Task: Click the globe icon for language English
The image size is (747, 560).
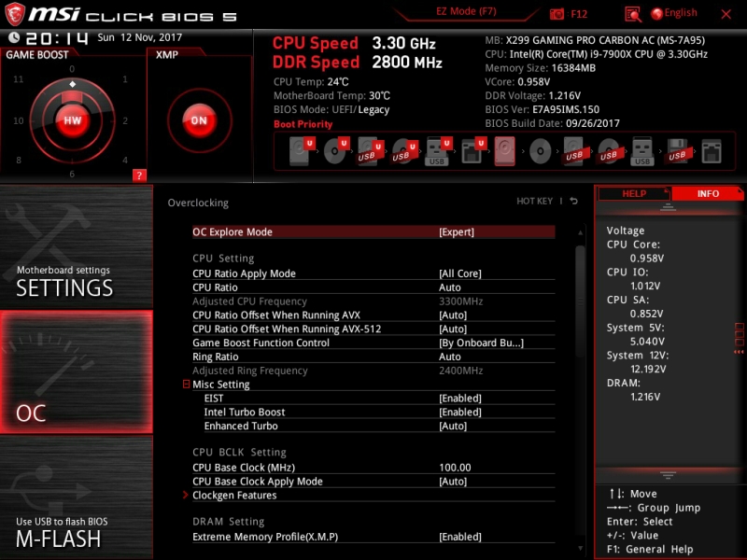Action: 656,14
